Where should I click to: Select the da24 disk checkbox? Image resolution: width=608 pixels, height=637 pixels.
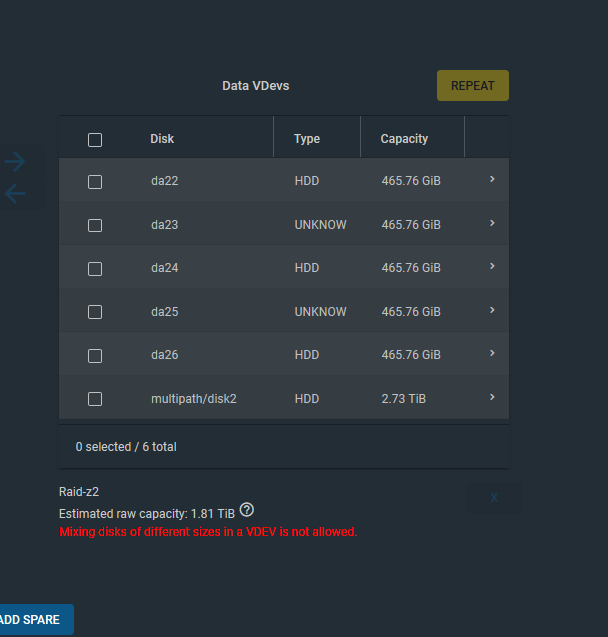point(95,269)
